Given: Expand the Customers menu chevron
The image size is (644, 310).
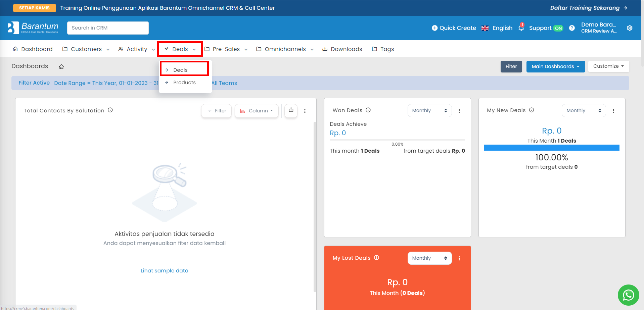Looking at the screenshot, I should [x=108, y=50].
